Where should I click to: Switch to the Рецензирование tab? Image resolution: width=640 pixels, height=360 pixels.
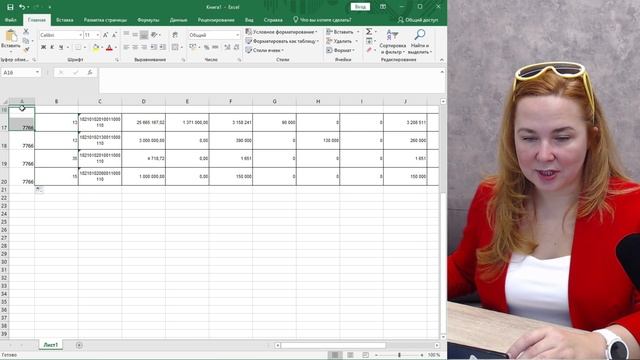pyautogui.click(x=216, y=20)
